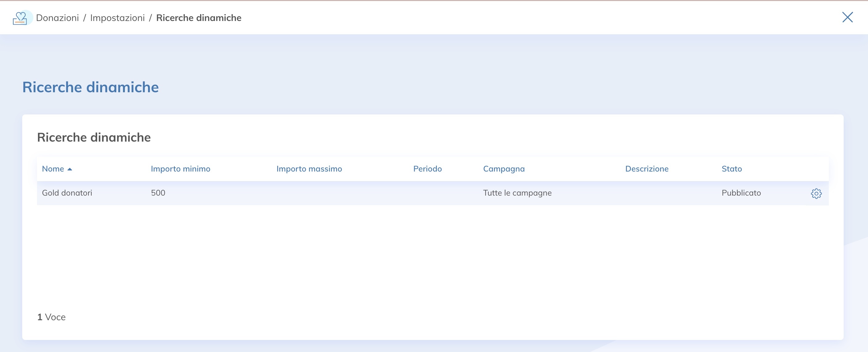The height and width of the screenshot is (352, 868).
Task: Open the Gold donatori row
Action: (67, 193)
